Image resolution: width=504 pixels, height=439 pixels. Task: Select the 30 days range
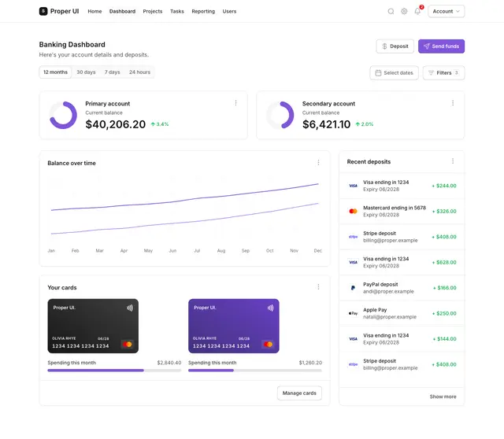pyautogui.click(x=86, y=72)
